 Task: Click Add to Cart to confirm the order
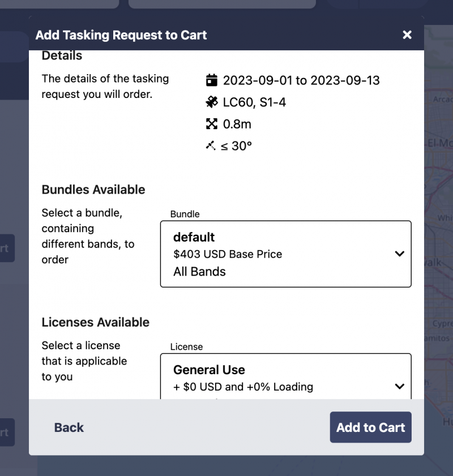tap(370, 427)
